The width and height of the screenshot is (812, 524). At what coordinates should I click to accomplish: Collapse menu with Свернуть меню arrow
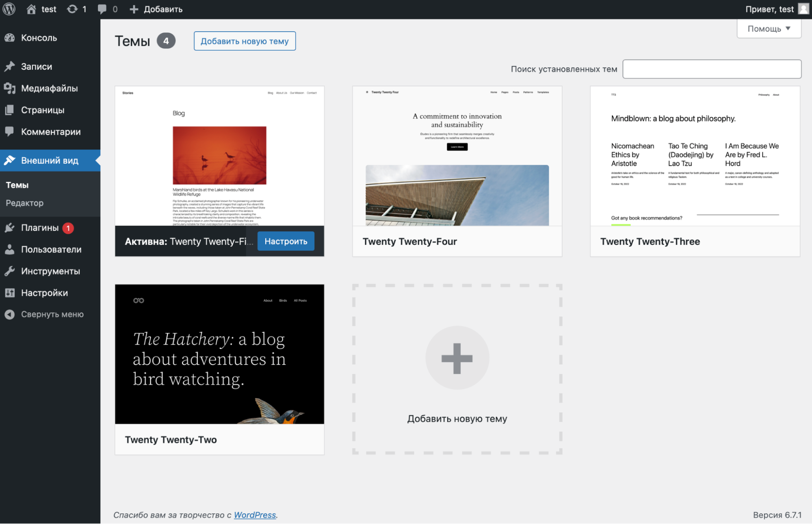click(10, 315)
